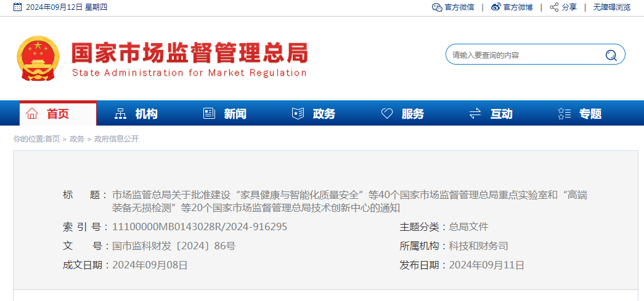Click the calendar icon beside the date

[x=17, y=7]
